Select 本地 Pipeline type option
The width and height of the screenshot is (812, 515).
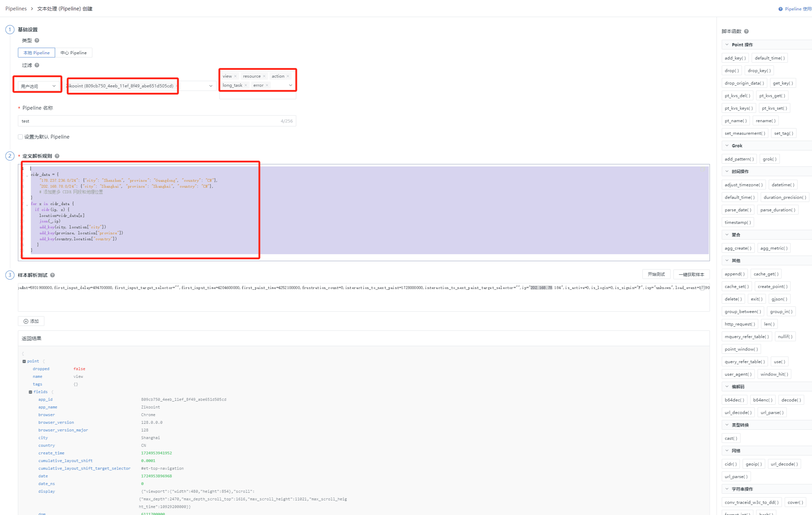(37, 53)
